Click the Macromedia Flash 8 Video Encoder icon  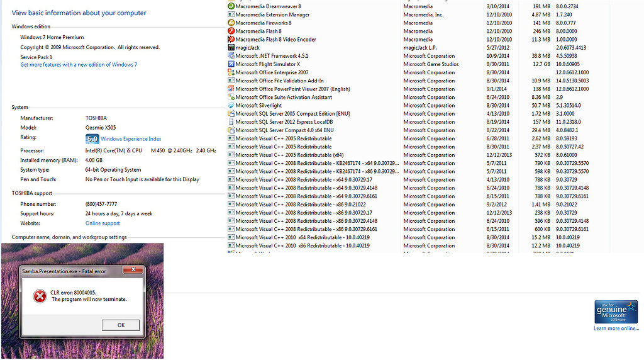pos(231,39)
